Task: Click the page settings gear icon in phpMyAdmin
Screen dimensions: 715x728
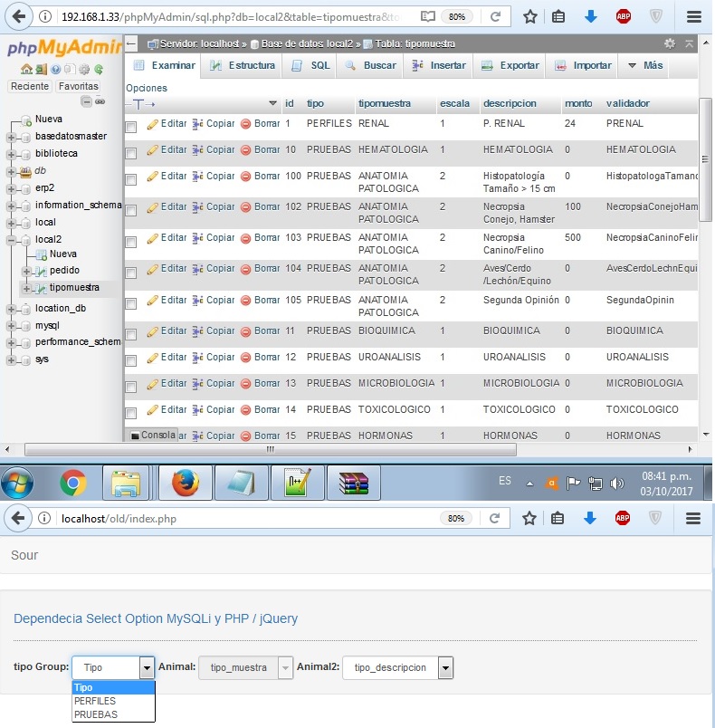Action: pos(670,43)
